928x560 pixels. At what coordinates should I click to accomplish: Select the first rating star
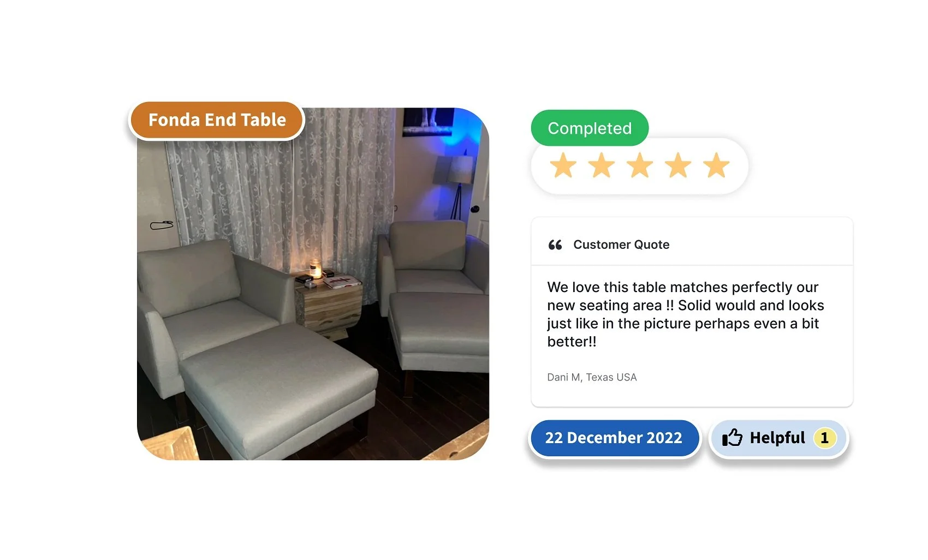(563, 165)
